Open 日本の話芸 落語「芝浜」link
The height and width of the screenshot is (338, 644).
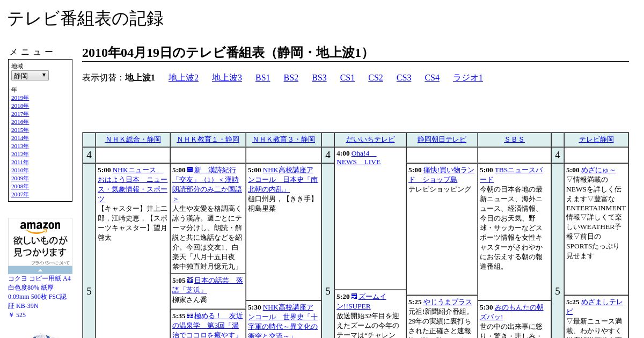(x=208, y=285)
